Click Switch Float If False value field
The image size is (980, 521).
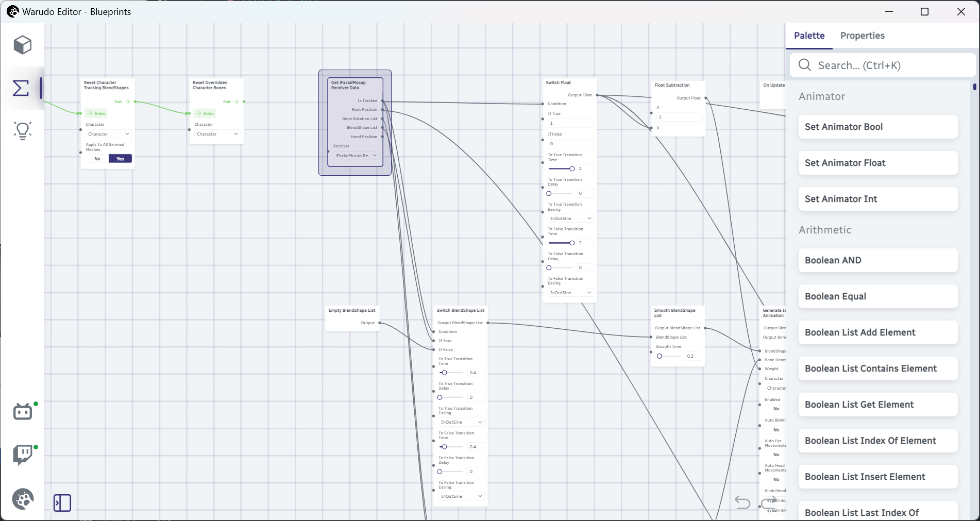[571, 144]
